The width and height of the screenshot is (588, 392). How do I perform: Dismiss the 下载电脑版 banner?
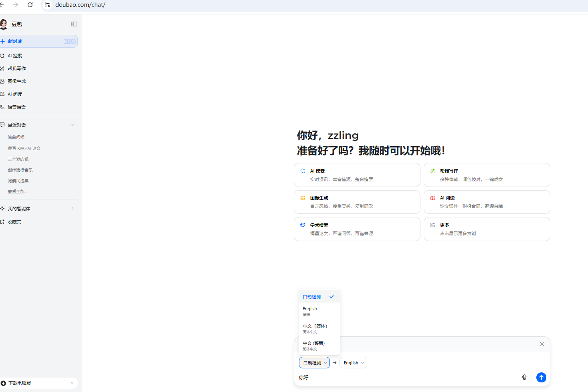72,383
